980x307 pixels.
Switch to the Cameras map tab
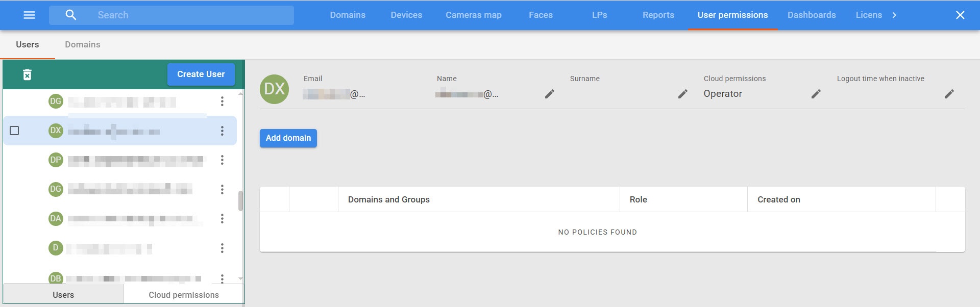(473, 15)
